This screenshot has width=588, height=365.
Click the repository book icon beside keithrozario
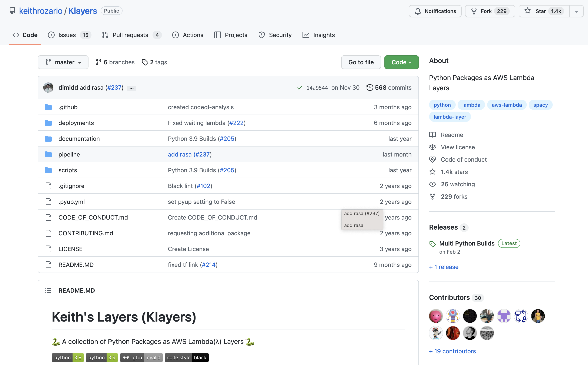point(12,11)
